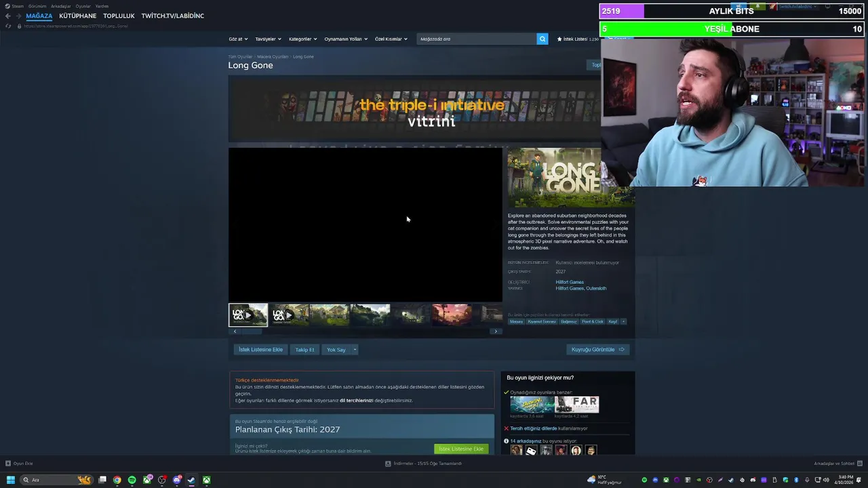Reload the page with the refresh icon
This screenshot has height=488, width=868.
tap(8, 26)
